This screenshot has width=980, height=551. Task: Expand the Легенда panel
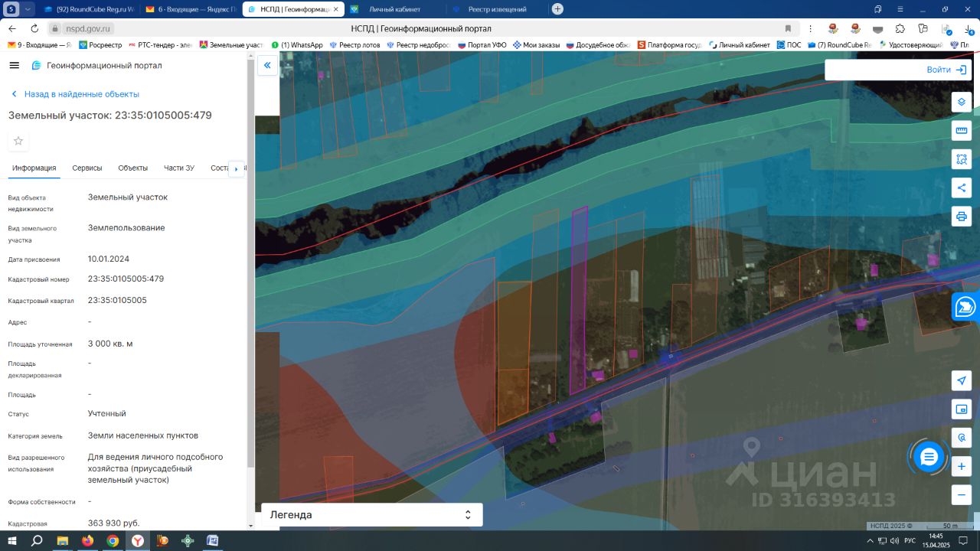point(372,515)
